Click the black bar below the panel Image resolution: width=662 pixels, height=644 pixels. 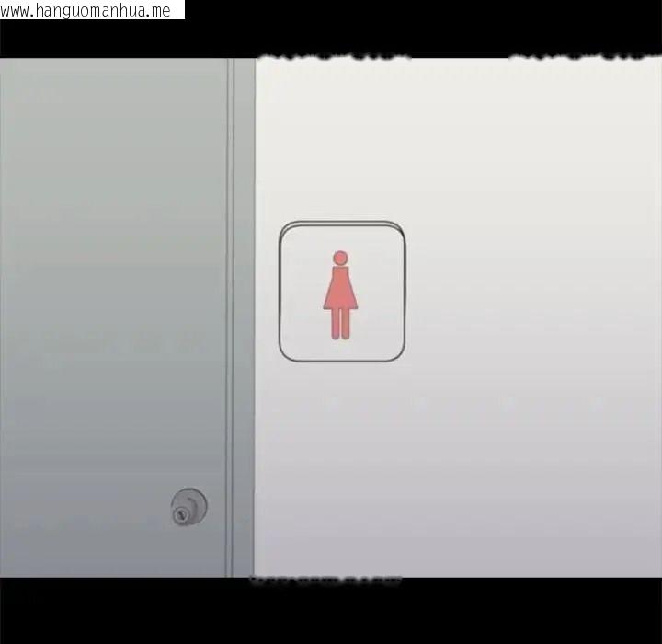click(x=331, y=611)
